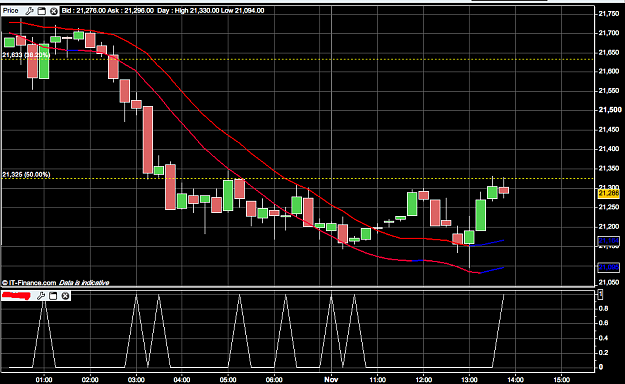Click the Day Low 21,094.00 value

[x=242, y=10]
